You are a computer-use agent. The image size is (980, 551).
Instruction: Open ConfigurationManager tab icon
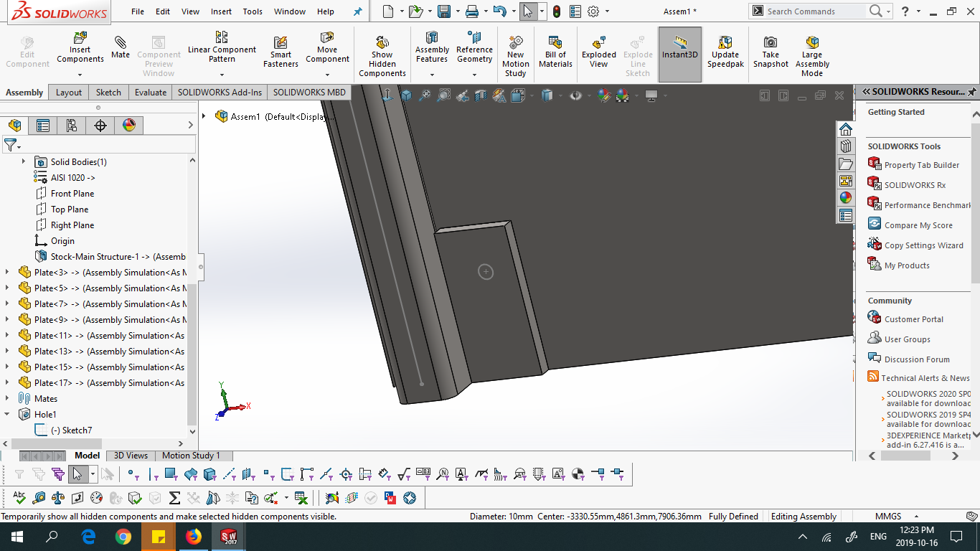pyautogui.click(x=72, y=126)
